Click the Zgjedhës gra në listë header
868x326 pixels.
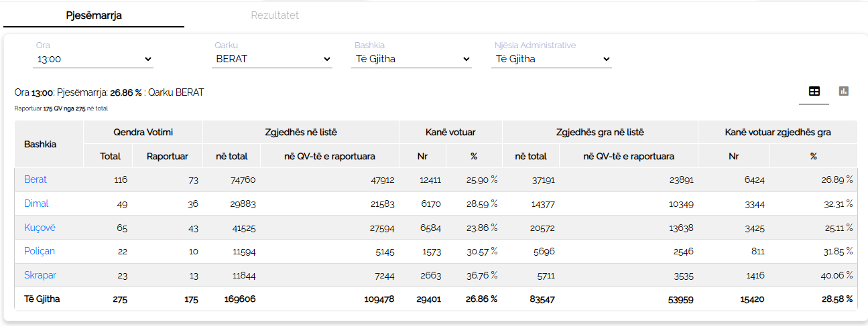(x=600, y=133)
